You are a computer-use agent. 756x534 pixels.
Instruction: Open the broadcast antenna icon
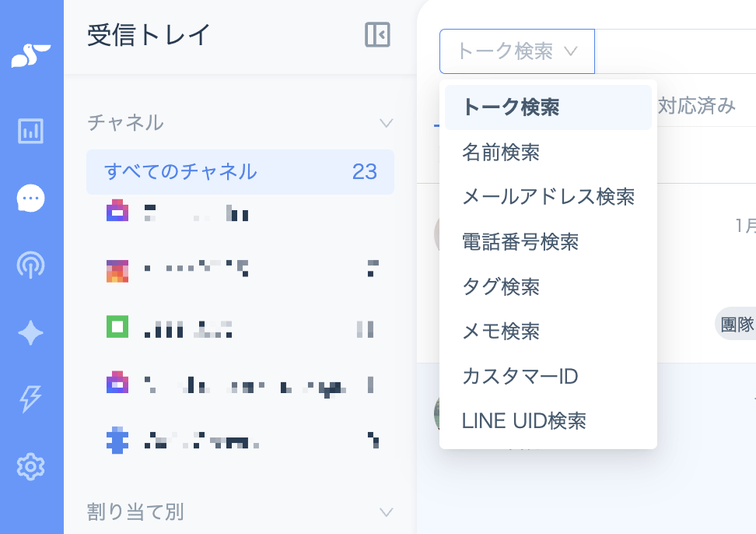[31, 265]
